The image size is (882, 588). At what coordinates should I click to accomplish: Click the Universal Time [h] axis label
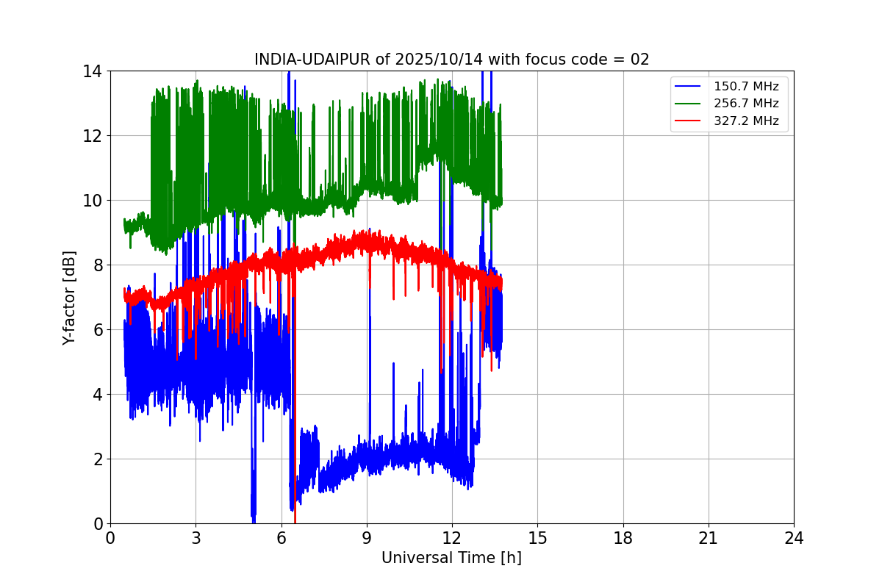point(451,558)
